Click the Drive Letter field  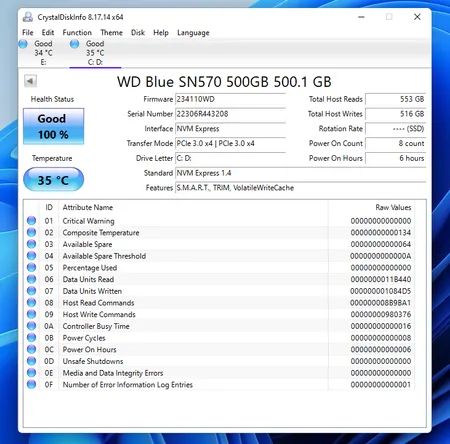coord(230,158)
